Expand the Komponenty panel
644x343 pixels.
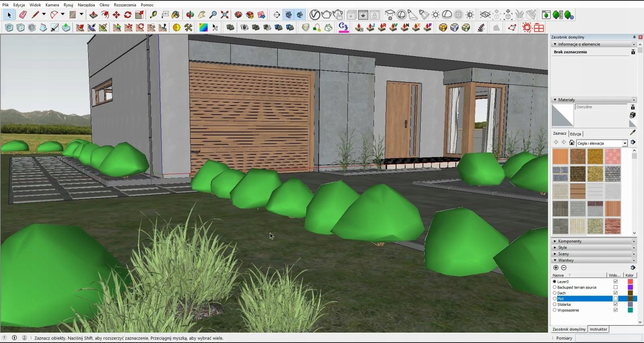(x=570, y=241)
